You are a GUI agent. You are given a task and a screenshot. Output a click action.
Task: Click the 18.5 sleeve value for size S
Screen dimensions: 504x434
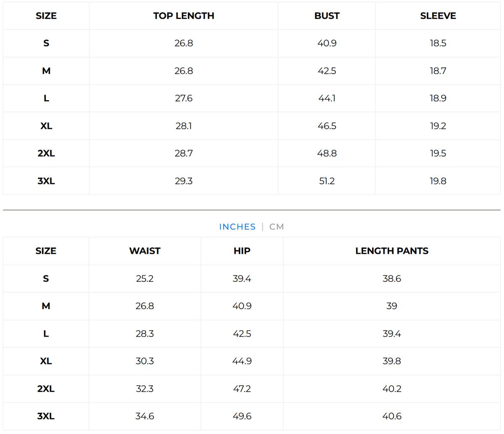coord(438,43)
